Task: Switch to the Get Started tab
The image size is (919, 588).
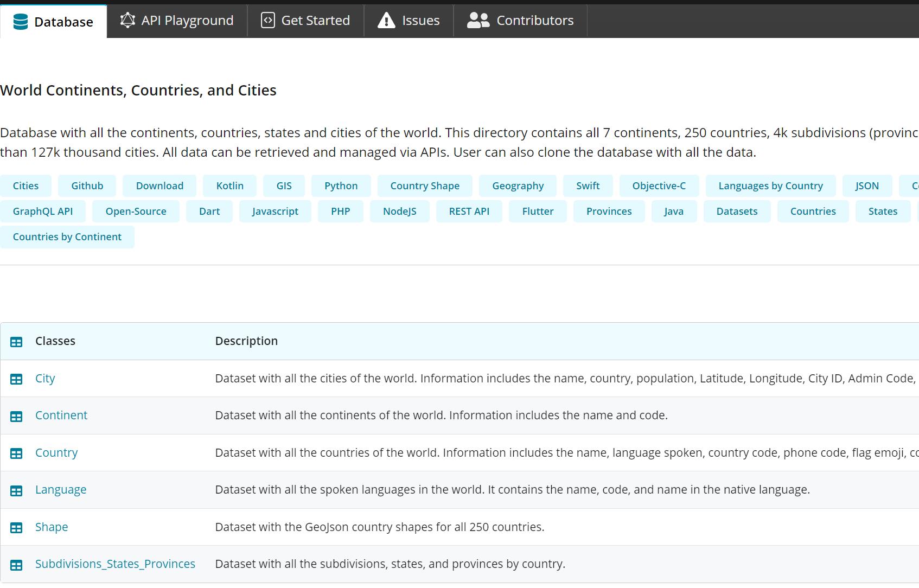Action: pos(305,21)
